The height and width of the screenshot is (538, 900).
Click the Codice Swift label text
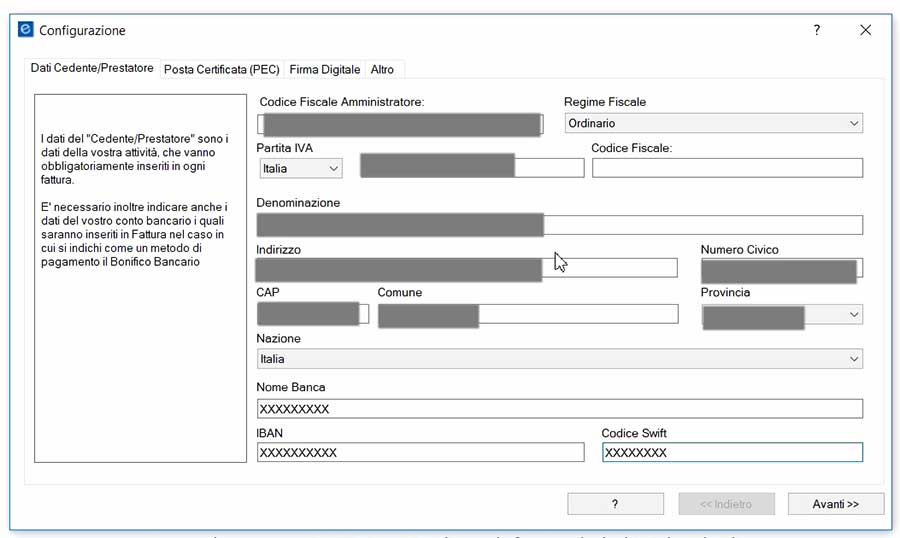(x=634, y=434)
